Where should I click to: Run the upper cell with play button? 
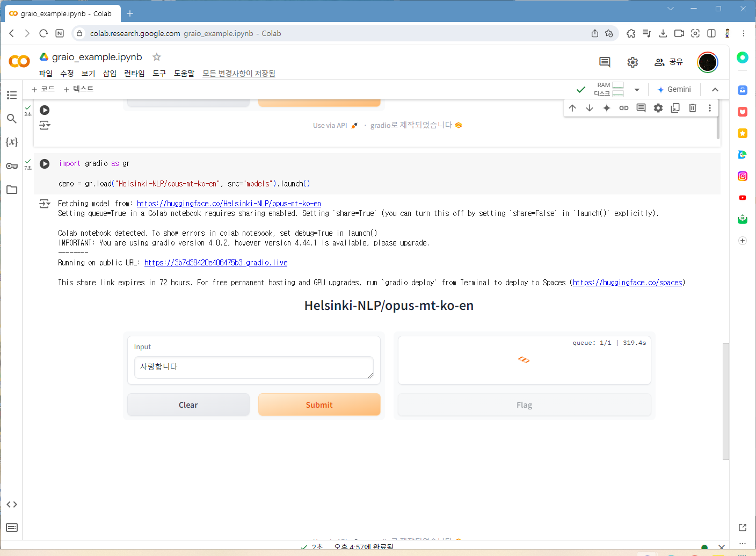pyautogui.click(x=45, y=110)
